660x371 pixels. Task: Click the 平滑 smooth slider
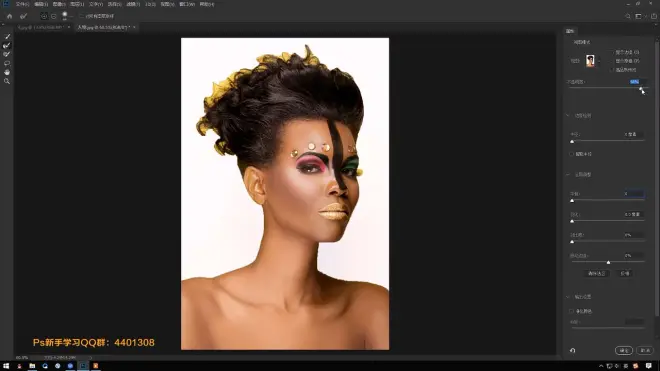pyautogui.click(x=608, y=200)
